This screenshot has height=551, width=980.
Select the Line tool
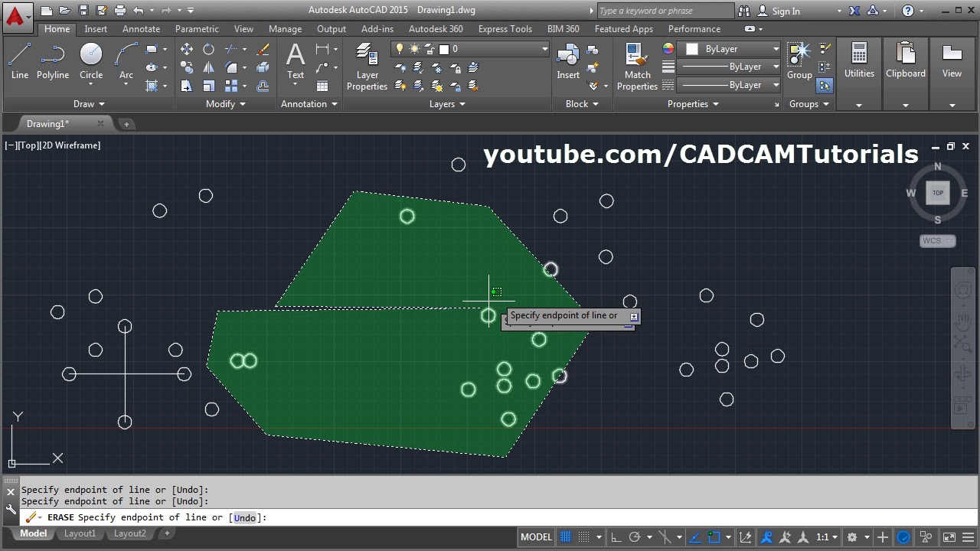coord(19,61)
